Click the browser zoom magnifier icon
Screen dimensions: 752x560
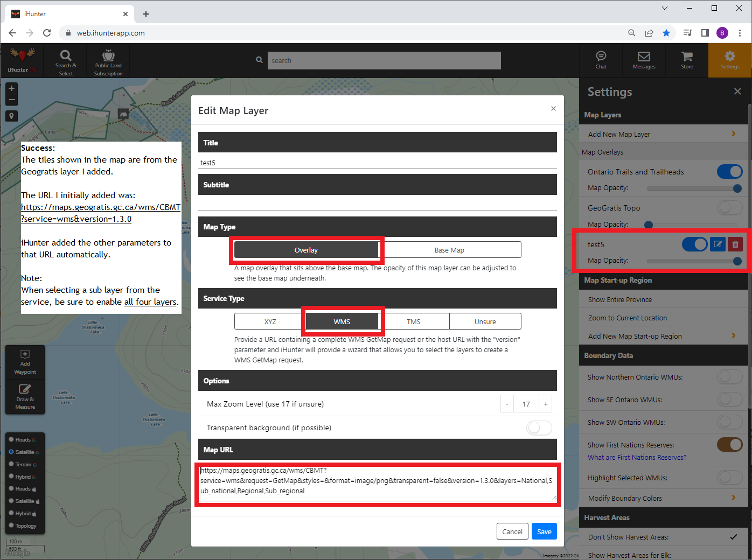coord(632,33)
